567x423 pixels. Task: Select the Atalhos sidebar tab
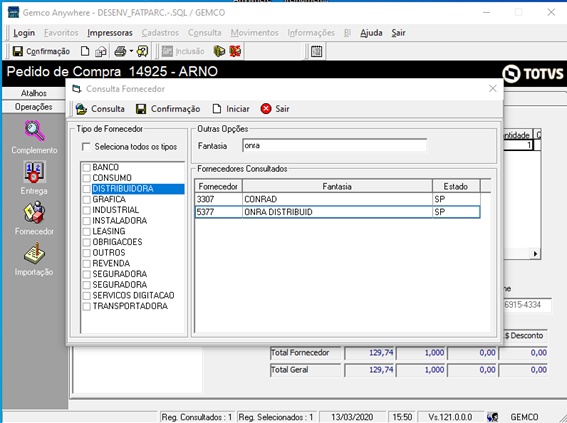click(x=34, y=93)
